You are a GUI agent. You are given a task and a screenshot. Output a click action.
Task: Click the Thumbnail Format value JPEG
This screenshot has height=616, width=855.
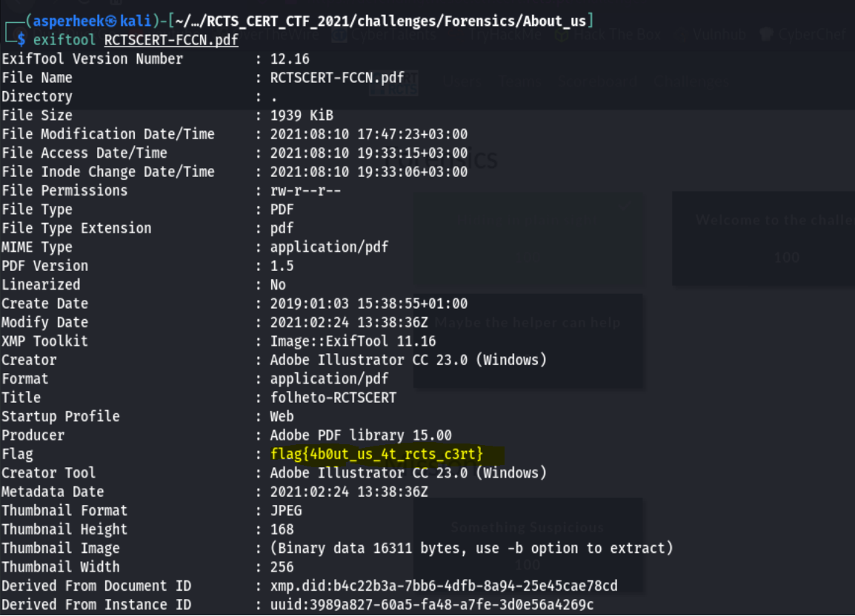286,510
